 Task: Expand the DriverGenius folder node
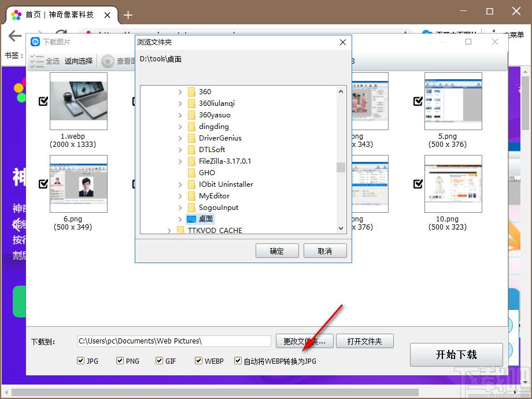tap(180, 138)
